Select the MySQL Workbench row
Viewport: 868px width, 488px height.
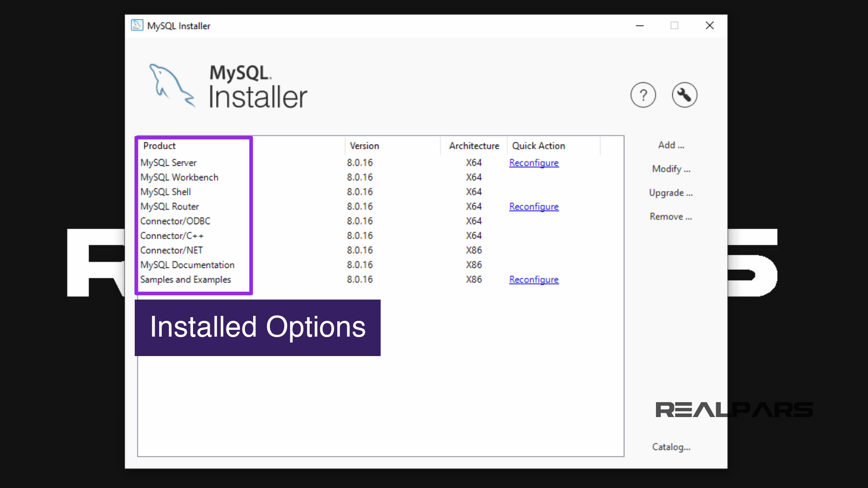pyautogui.click(x=179, y=177)
